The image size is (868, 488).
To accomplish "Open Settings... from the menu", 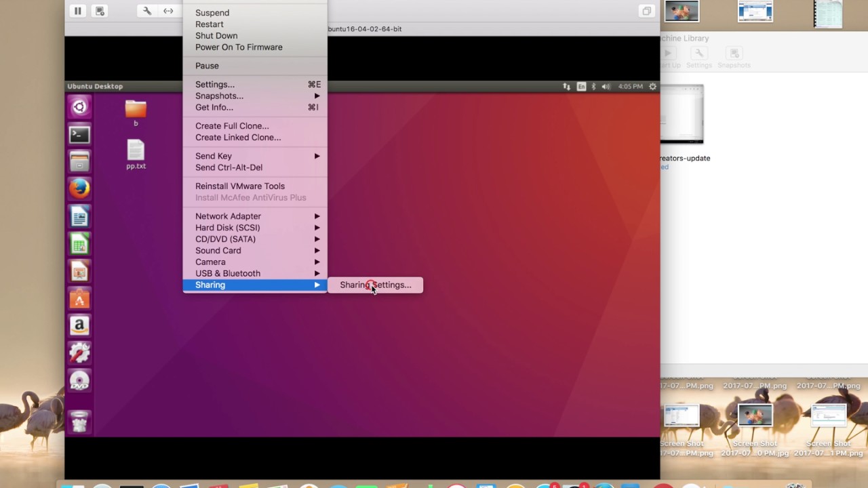I will pos(255,85).
